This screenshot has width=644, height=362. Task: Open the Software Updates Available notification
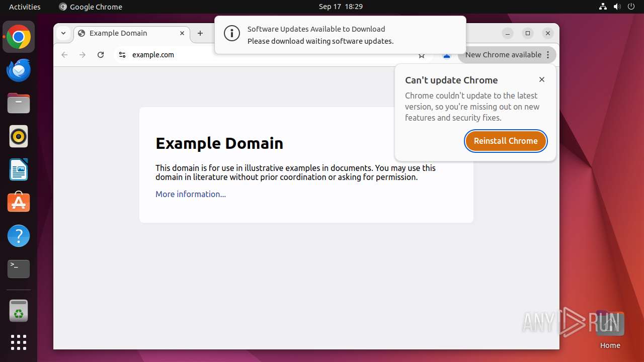pos(340,35)
